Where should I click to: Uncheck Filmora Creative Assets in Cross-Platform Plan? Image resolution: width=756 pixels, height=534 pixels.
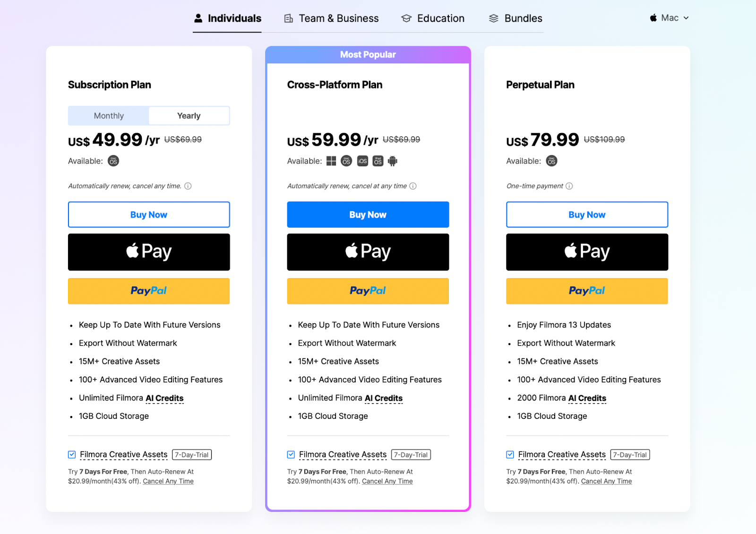point(291,455)
